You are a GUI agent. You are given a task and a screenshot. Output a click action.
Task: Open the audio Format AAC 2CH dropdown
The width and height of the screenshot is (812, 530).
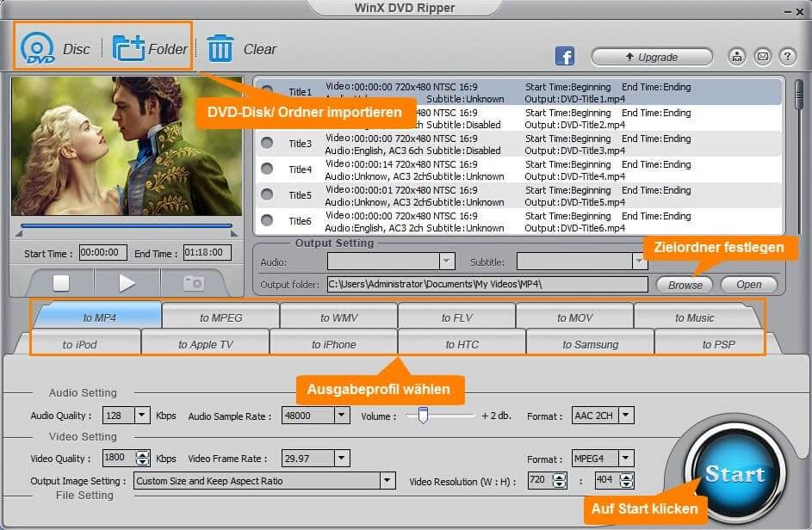(x=626, y=415)
